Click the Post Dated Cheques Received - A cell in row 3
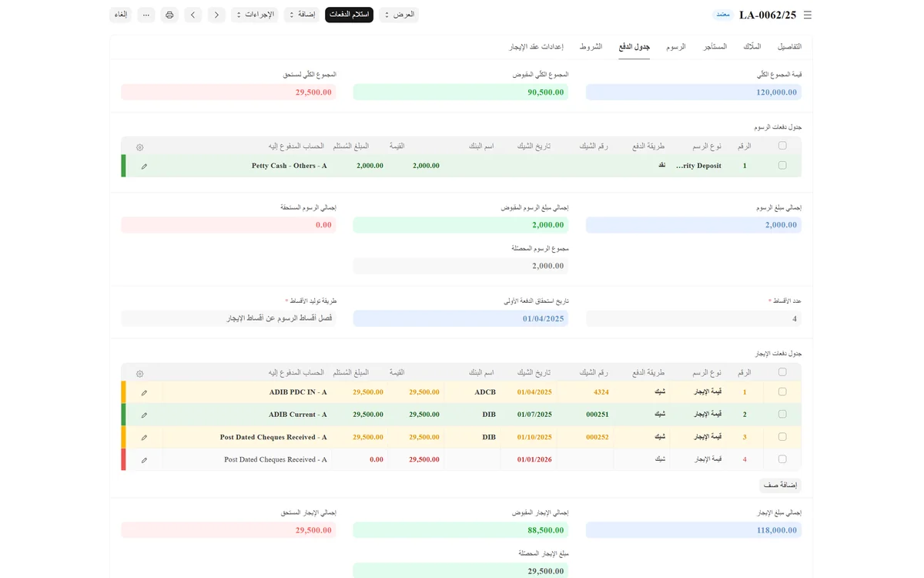924x578 pixels. coord(246,437)
